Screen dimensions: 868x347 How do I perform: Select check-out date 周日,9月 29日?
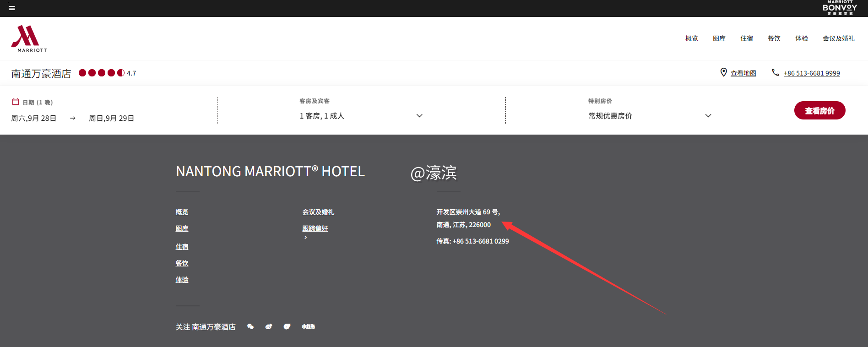(x=112, y=118)
